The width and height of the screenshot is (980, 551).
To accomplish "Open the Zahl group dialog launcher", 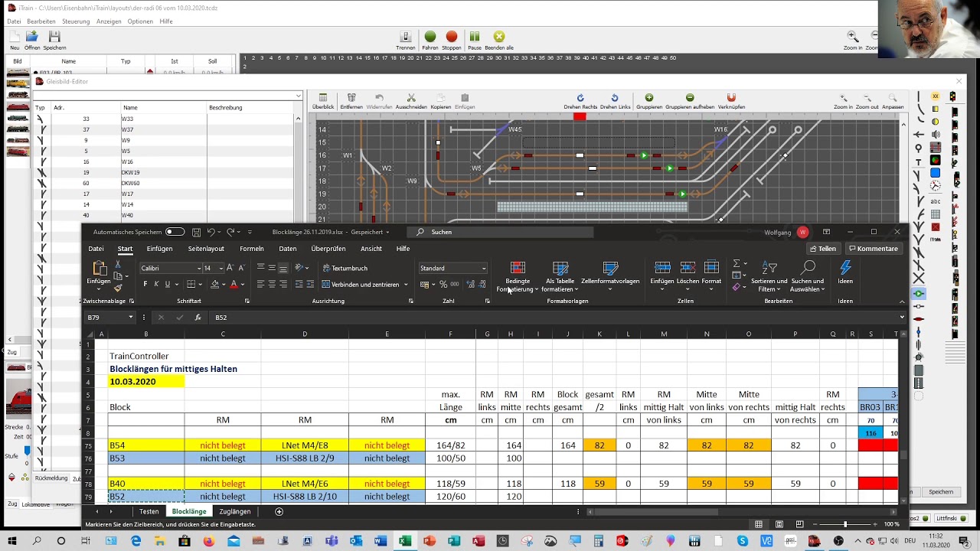I will coord(487,301).
